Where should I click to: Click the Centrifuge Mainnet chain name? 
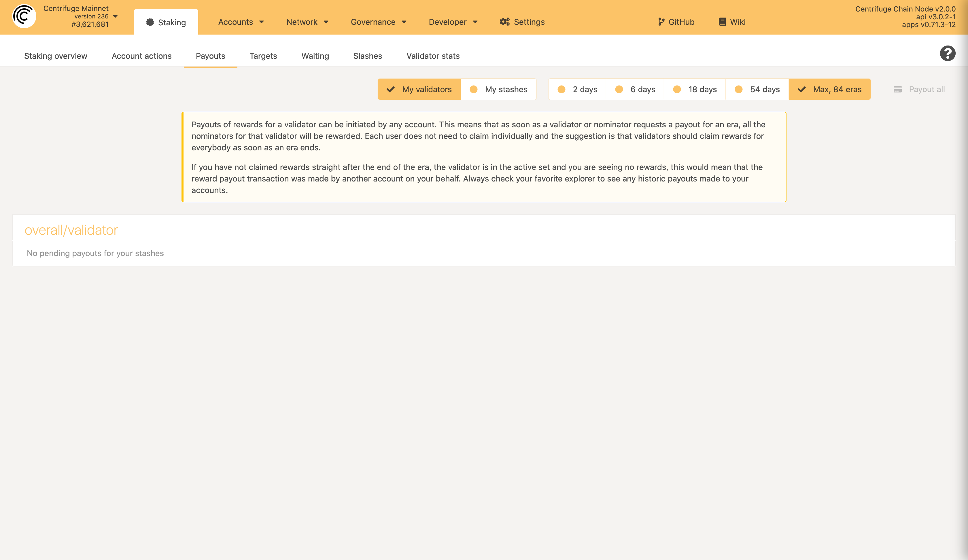(76, 8)
